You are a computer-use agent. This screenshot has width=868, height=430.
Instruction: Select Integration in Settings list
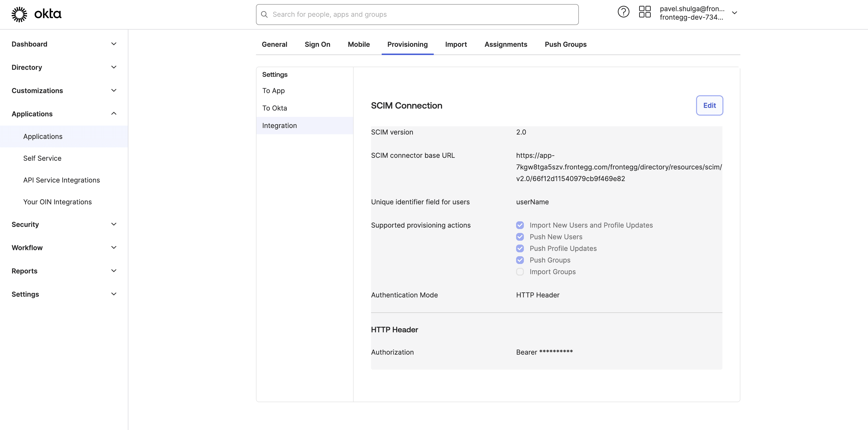click(x=305, y=126)
